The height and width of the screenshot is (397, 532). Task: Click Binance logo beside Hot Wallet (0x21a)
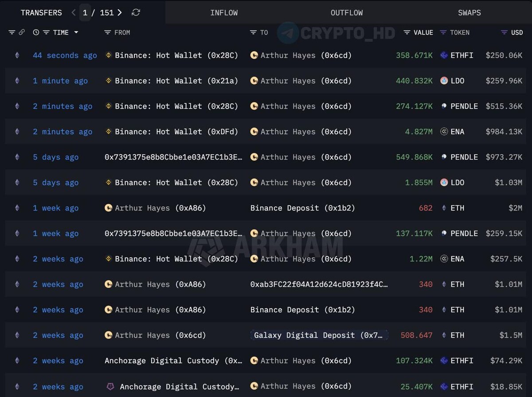108,81
